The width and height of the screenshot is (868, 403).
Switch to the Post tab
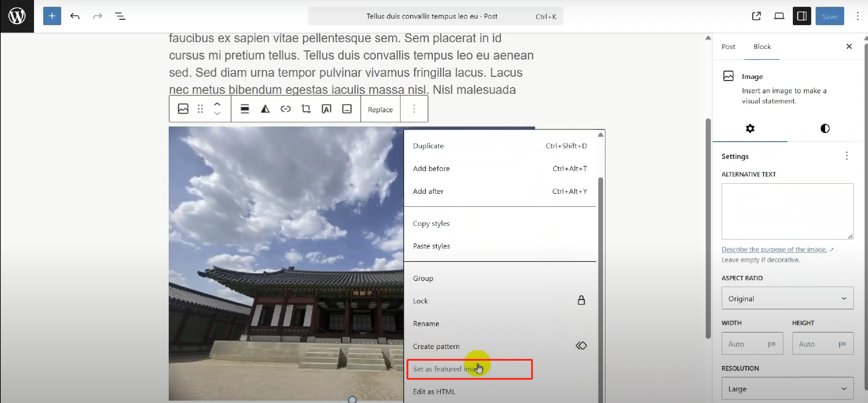pos(728,47)
